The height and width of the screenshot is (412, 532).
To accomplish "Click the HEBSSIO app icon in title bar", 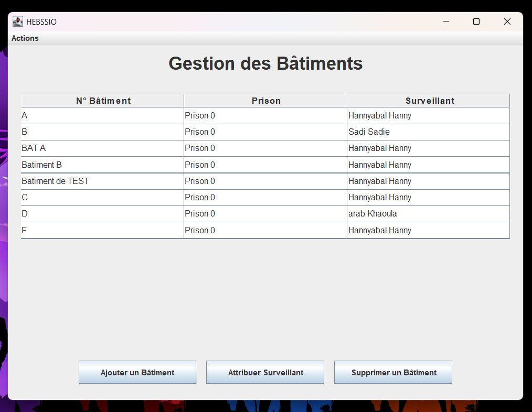I will (18, 21).
